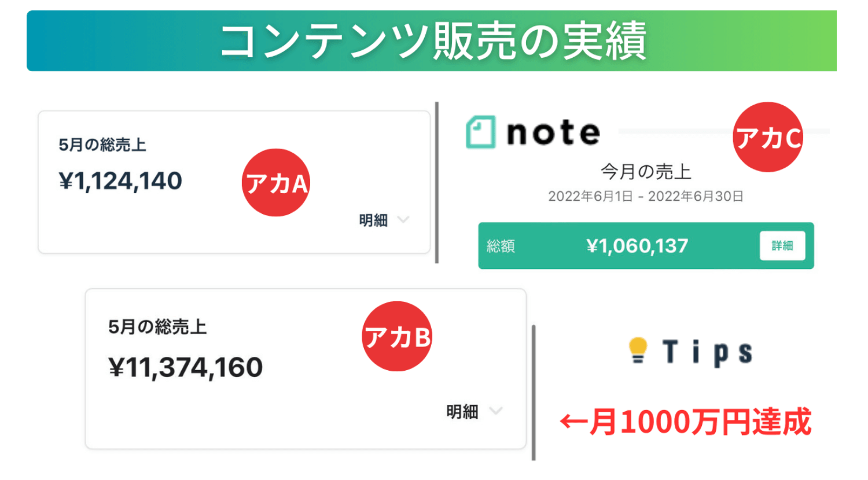Image resolution: width=868 pixels, height=480 pixels.
Task: Click the Tips lightbulb icon
Action: click(638, 350)
